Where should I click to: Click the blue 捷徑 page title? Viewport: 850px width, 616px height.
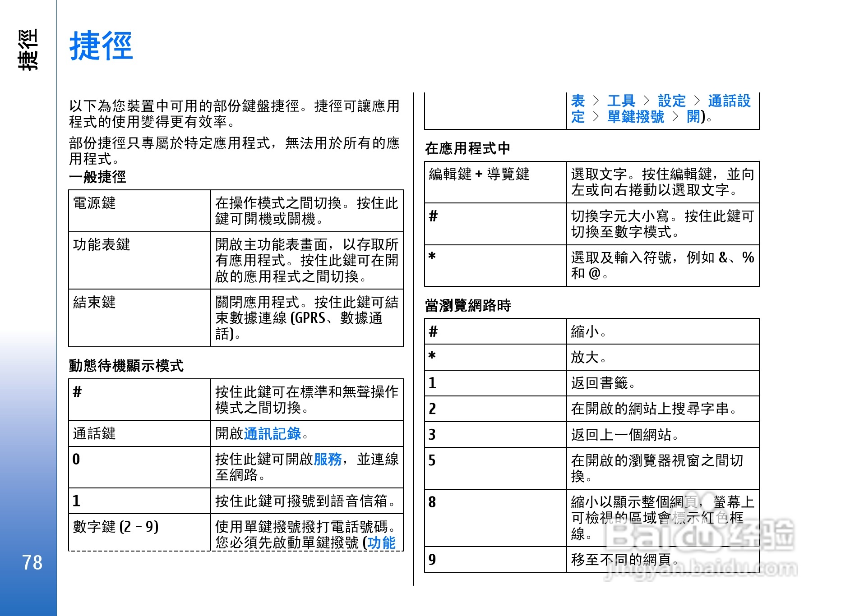pos(101,46)
